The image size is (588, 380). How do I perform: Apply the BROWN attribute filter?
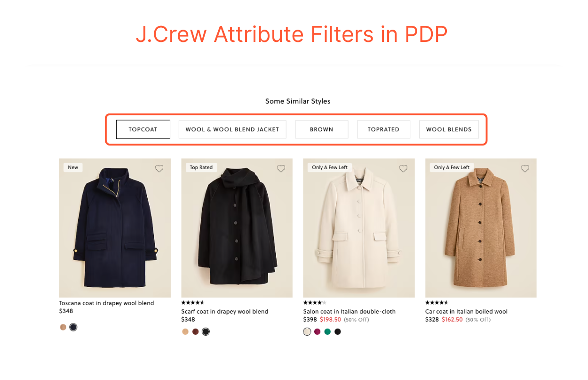[x=322, y=129]
